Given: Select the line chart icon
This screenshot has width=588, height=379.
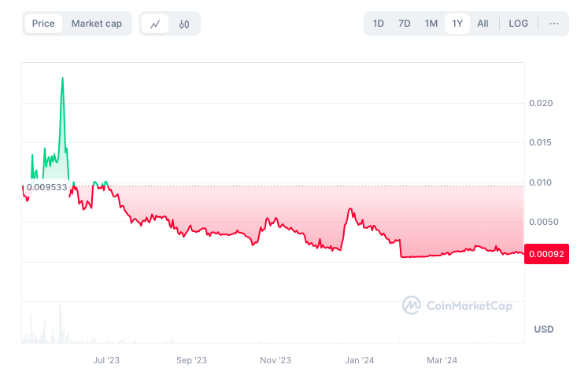Looking at the screenshot, I should pos(155,24).
